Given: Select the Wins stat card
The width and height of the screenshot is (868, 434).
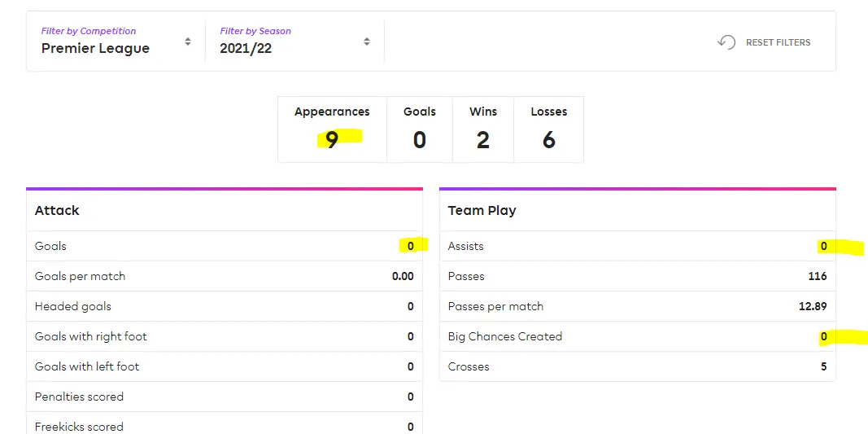Looking at the screenshot, I should click(x=482, y=129).
